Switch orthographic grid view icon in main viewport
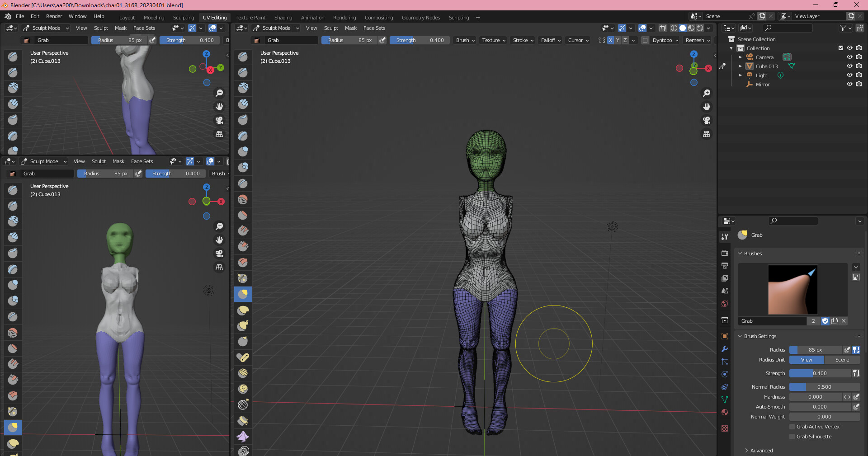The image size is (868, 456). click(707, 134)
